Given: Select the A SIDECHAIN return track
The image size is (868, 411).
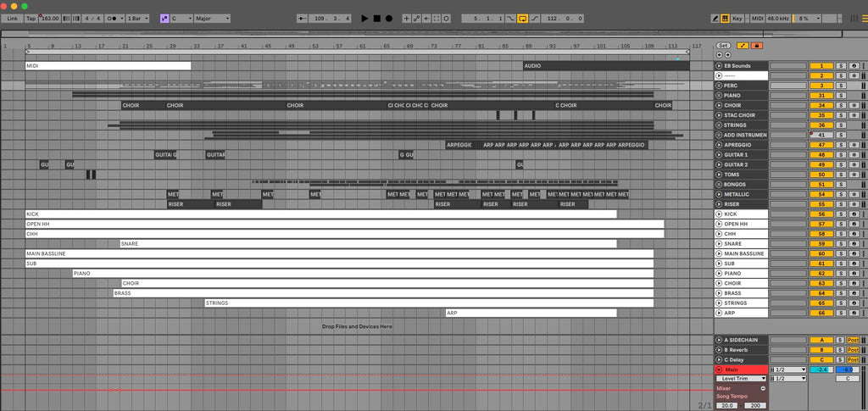Looking at the screenshot, I should coord(741,340).
